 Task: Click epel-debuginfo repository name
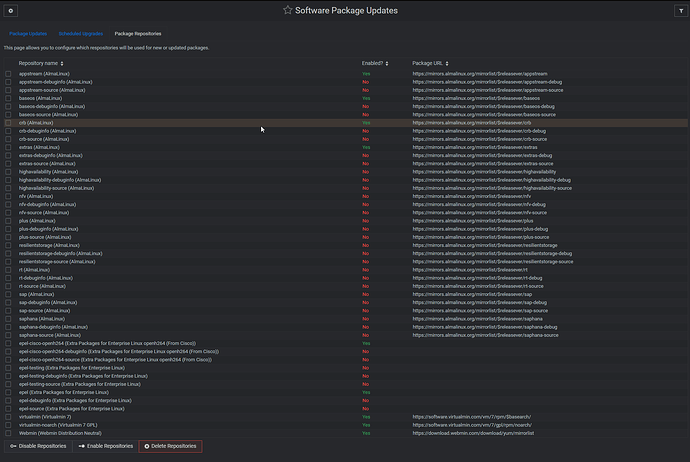[x=75, y=400]
